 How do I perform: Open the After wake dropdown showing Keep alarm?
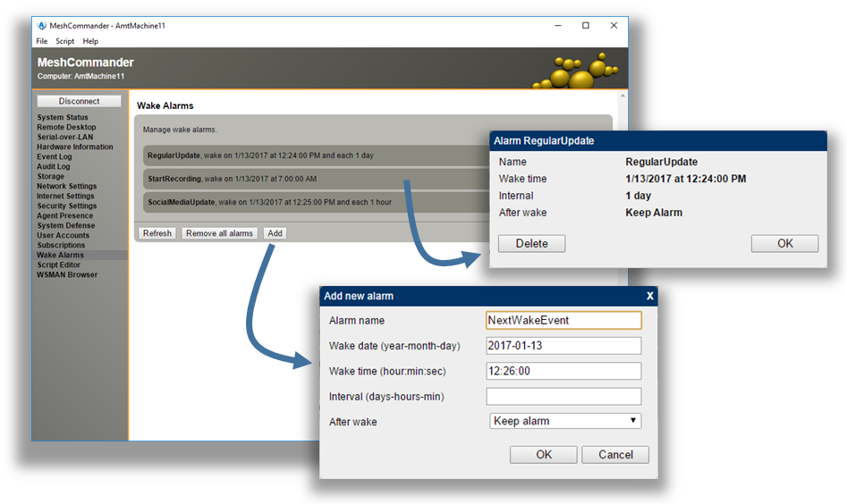coord(565,421)
